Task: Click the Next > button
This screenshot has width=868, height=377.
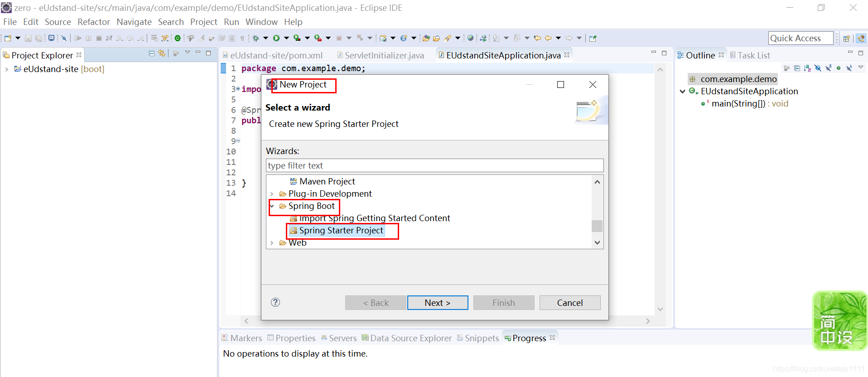Action: click(x=438, y=303)
